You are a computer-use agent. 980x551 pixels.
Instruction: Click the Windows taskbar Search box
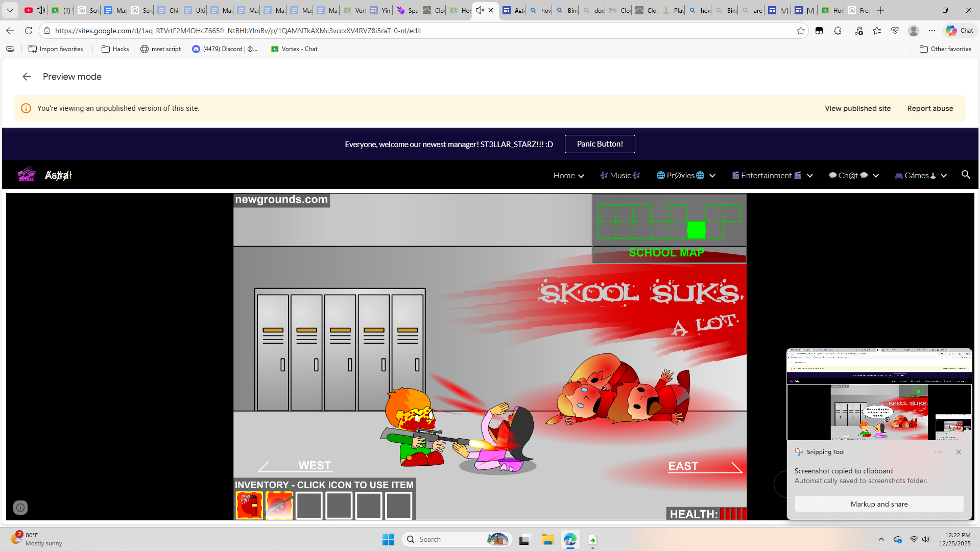coord(457,539)
